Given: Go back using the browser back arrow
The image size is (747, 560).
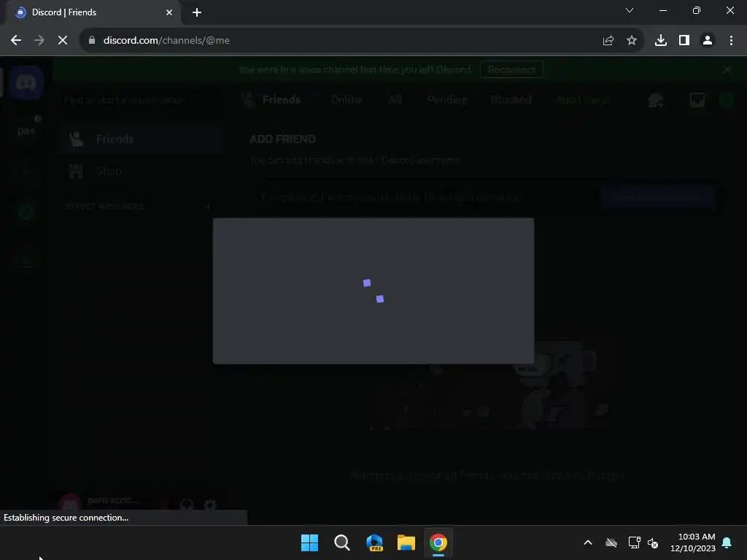Looking at the screenshot, I should coord(16,41).
